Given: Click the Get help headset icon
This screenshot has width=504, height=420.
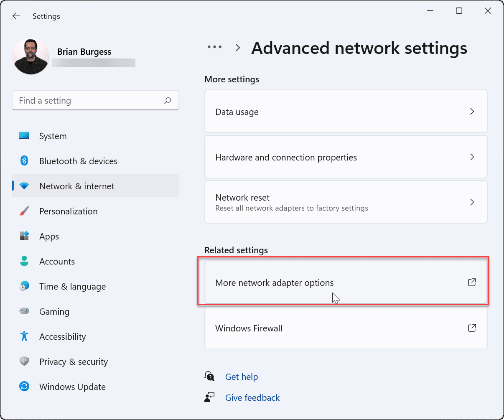Looking at the screenshot, I should (x=209, y=376).
